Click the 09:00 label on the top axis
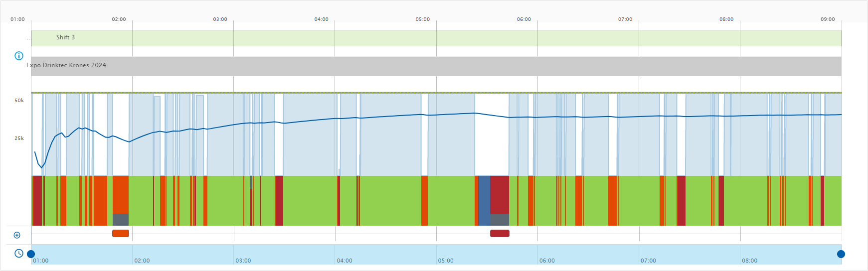This screenshot has height=271, width=868. click(x=828, y=19)
